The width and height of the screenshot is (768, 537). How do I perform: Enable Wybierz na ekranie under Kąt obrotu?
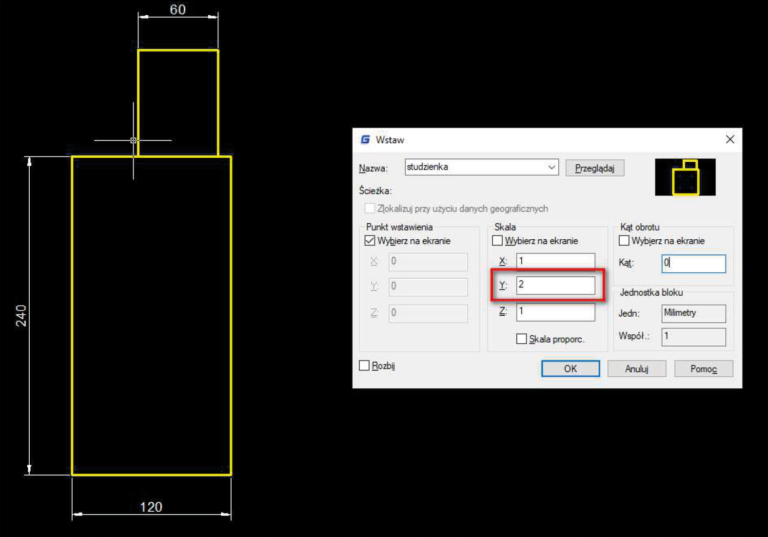click(x=625, y=241)
